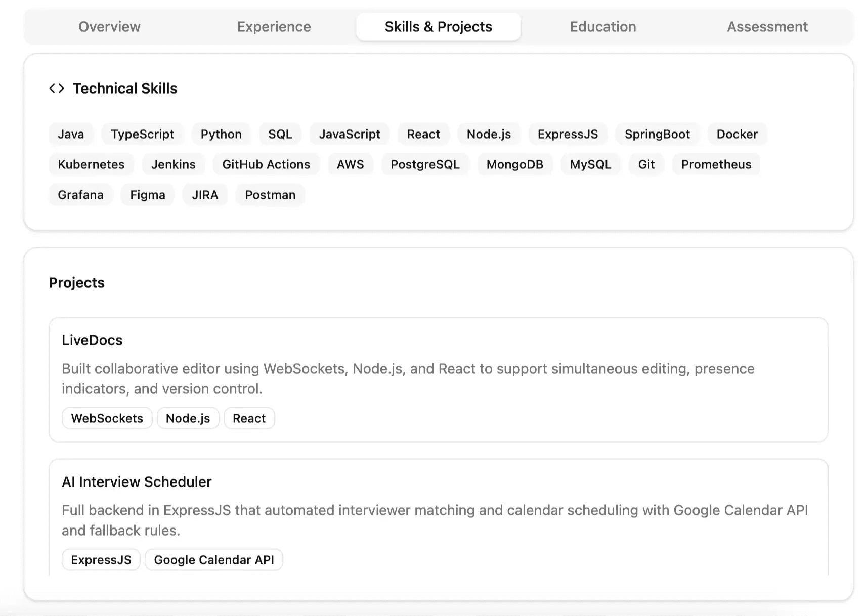Click the GitHub Actions skill badge
The image size is (866, 616).
(x=266, y=164)
